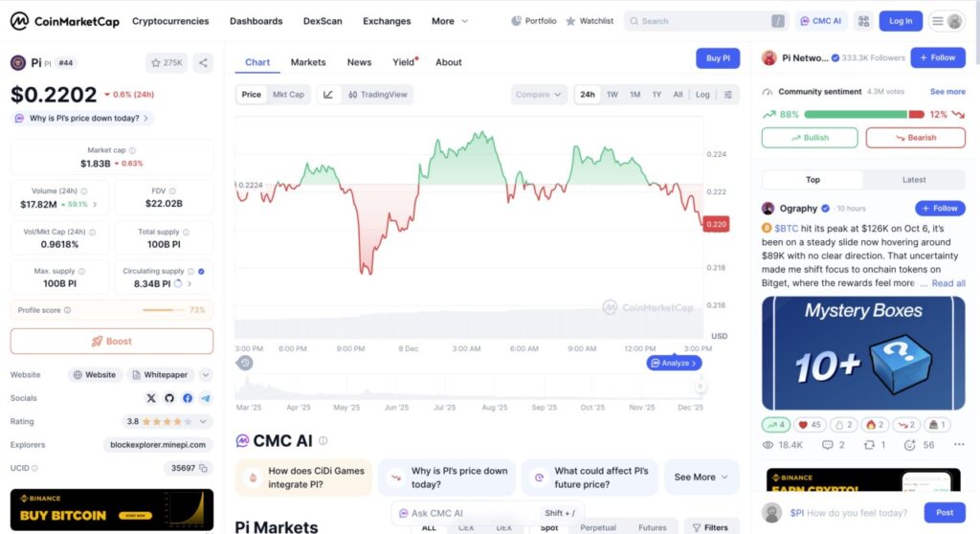Switch to the Markets tab

tap(308, 62)
